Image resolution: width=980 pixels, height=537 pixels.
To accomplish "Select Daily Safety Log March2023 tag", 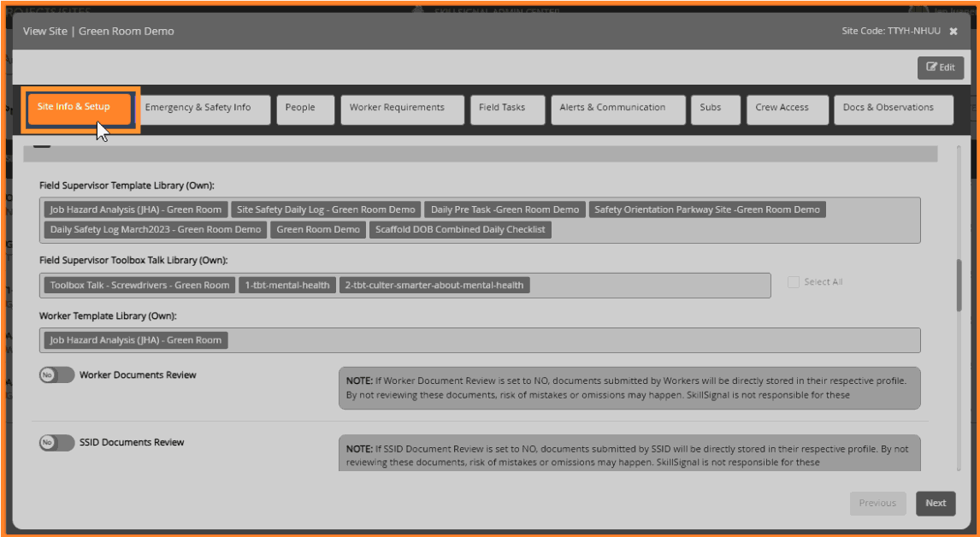I will pyautogui.click(x=156, y=229).
